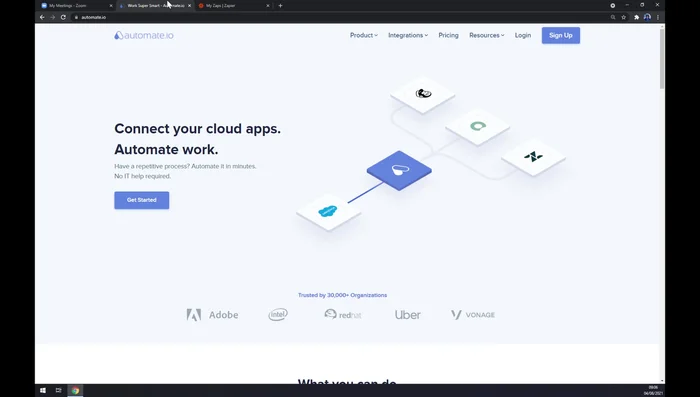The width and height of the screenshot is (700, 397).
Task: Close the My Zaps Zapier tab
Action: (x=268, y=6)
